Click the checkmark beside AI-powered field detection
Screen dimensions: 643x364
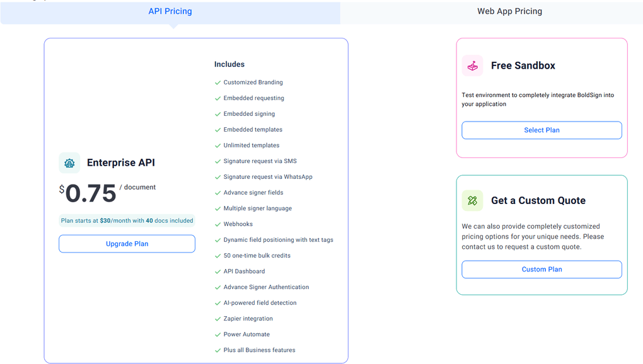(217, 302)
